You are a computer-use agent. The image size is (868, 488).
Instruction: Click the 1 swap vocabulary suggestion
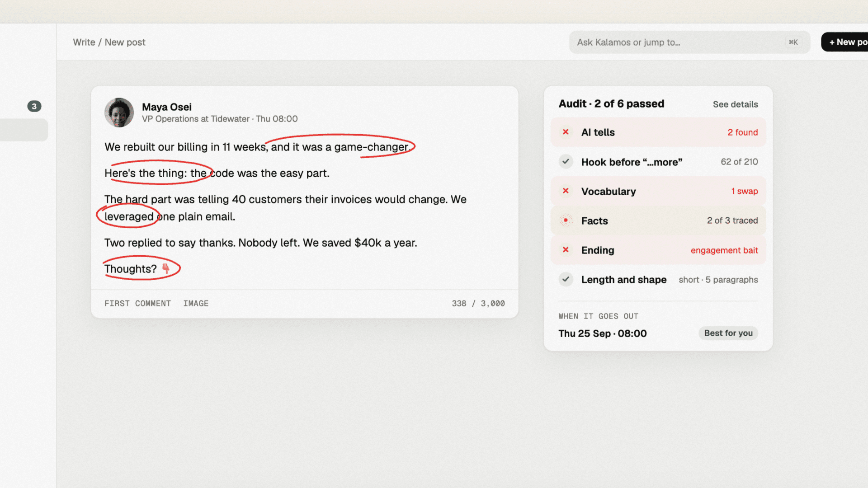point(744,191)
